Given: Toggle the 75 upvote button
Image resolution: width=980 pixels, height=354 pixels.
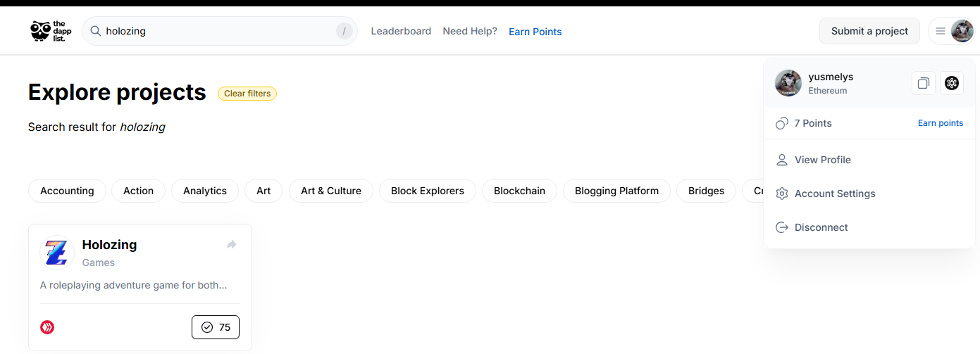Looking at the screenshot, I should (x=216, y=327).
